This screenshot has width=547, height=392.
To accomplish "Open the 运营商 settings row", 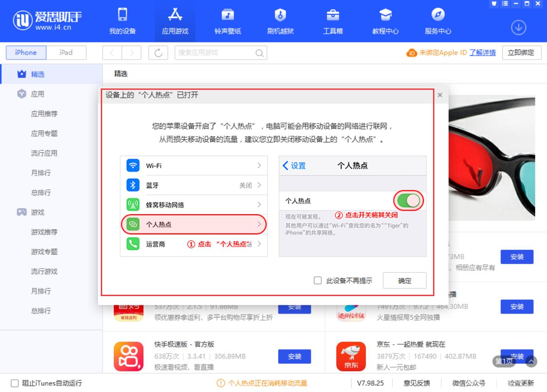I will coord(193,244).
